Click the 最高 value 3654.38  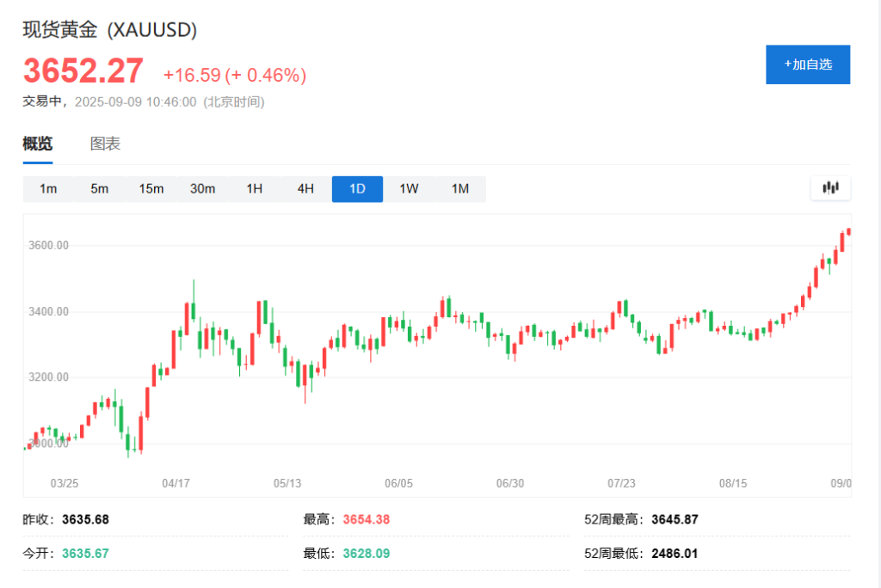[365, 519]
